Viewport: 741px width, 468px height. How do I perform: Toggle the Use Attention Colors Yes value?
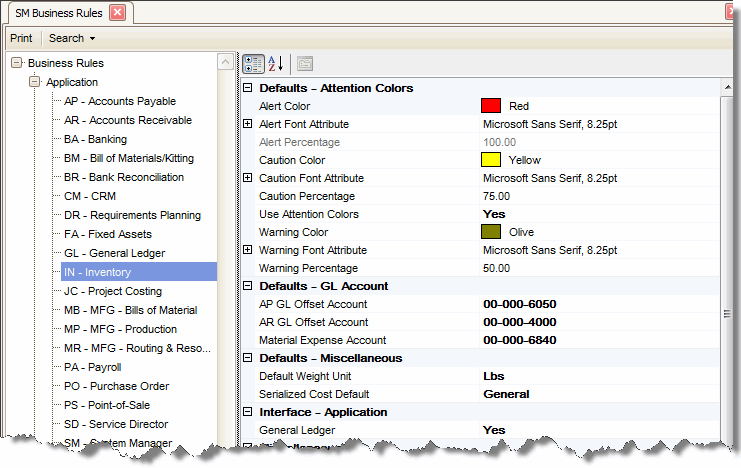click(x=494, y=214)
